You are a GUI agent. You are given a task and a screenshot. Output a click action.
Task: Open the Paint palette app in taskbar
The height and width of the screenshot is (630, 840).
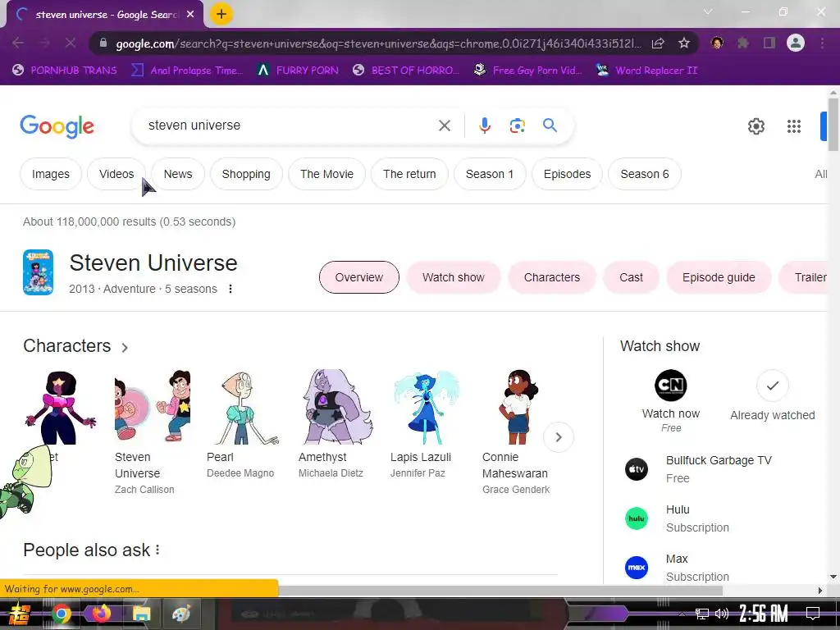[x=181, y=614]
